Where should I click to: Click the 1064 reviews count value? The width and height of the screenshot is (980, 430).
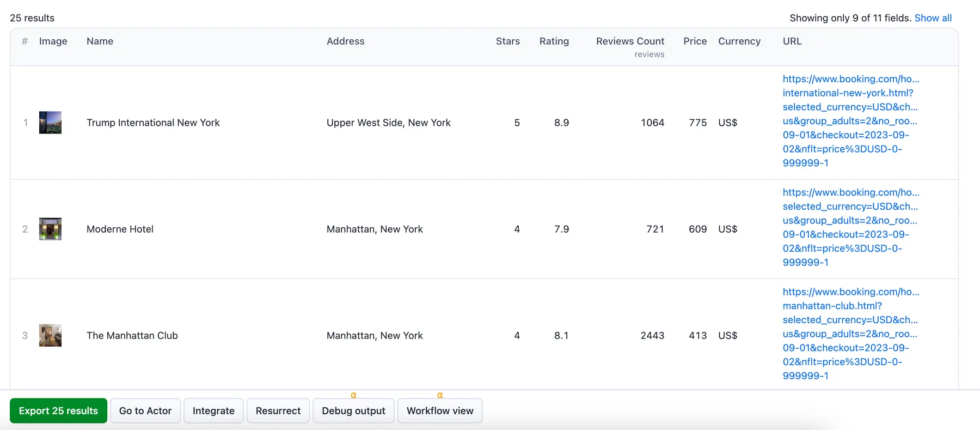[652, 123]
